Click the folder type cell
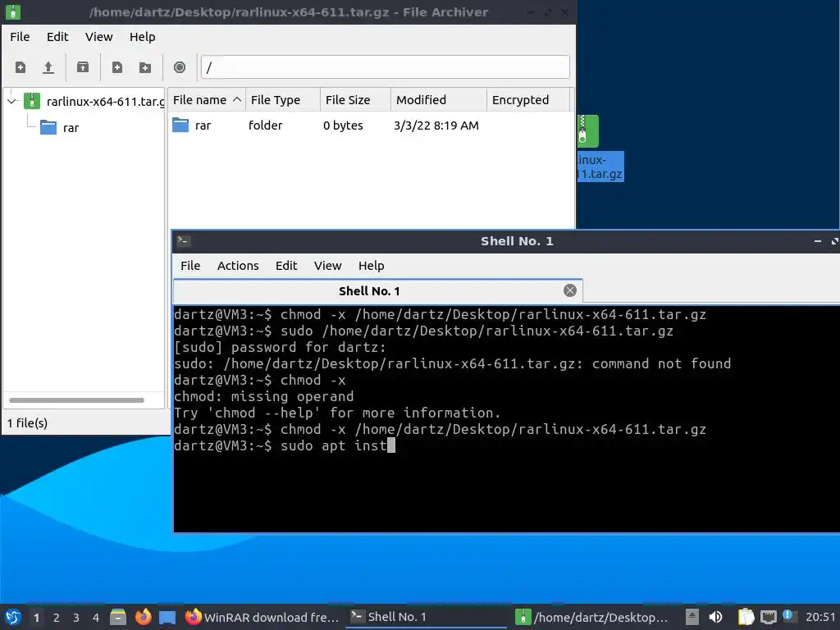 click(265, 126)
